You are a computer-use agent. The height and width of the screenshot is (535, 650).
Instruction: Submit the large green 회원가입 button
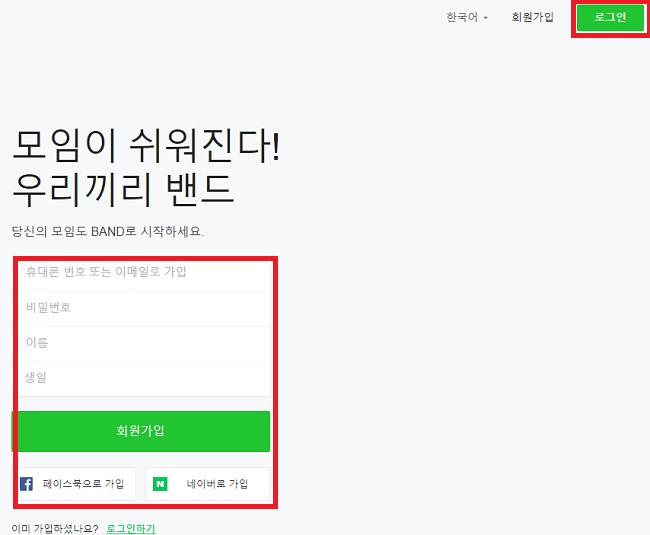[x=141, y=431]
